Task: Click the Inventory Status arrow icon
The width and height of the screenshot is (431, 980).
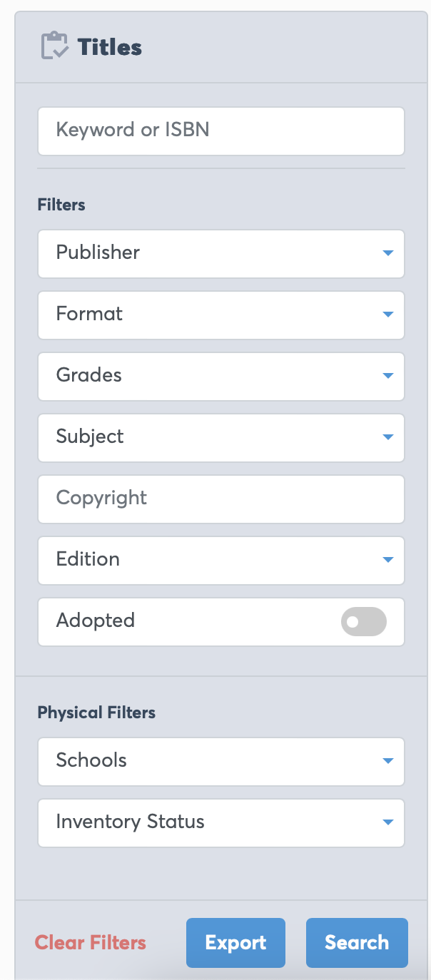Action: (x=388, y=822)
